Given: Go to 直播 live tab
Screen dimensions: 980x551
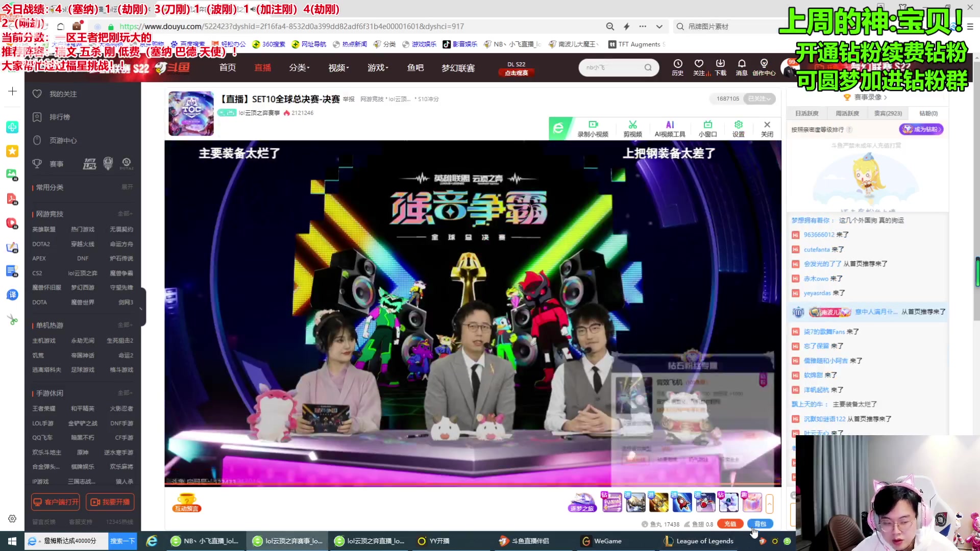Looking at the screenshot, I should point(263,67).
